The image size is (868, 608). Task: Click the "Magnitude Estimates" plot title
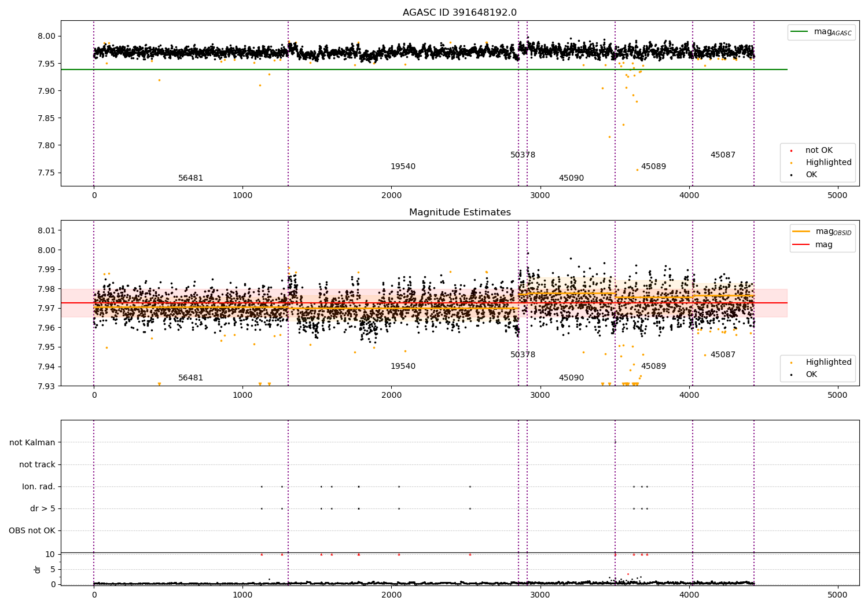tap(459, 213)
